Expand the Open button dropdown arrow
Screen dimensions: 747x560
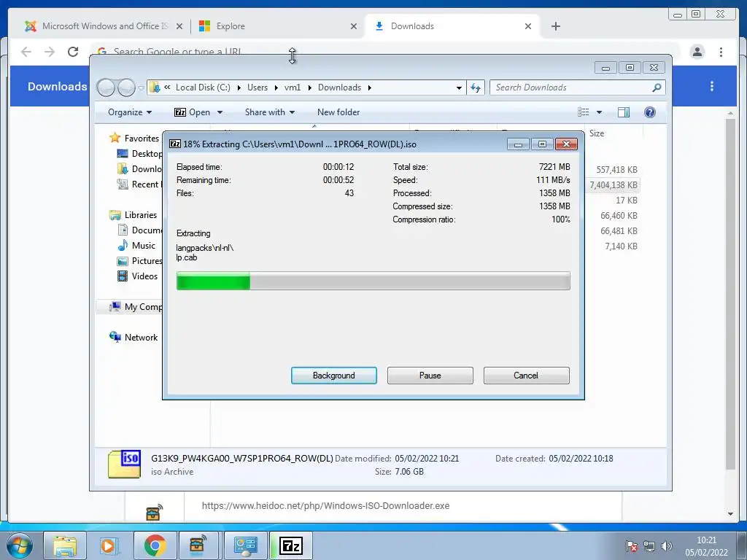[220, 112]
